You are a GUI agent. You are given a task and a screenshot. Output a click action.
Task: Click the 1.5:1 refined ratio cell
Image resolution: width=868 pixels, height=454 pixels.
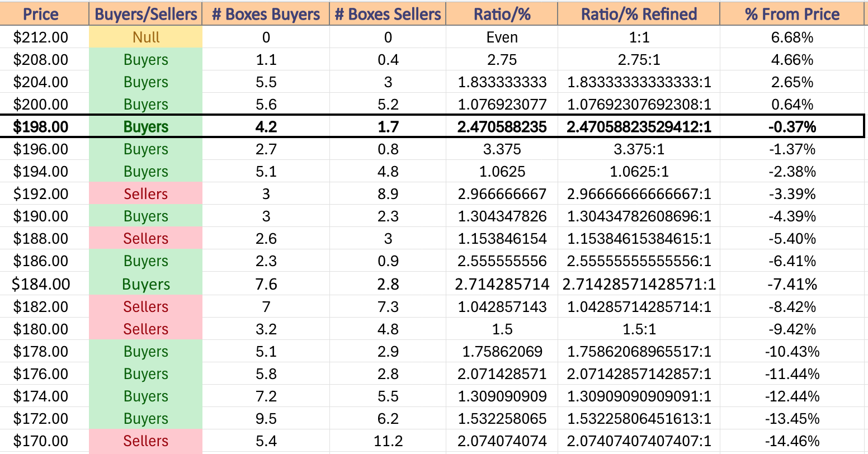[639, 329]
